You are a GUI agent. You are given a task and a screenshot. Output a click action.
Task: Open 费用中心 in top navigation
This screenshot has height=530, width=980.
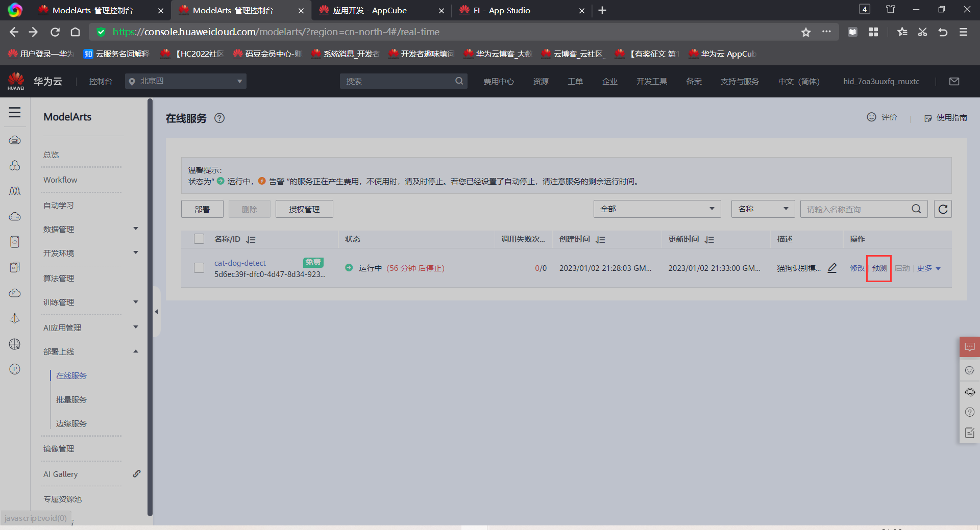[499, 81]
